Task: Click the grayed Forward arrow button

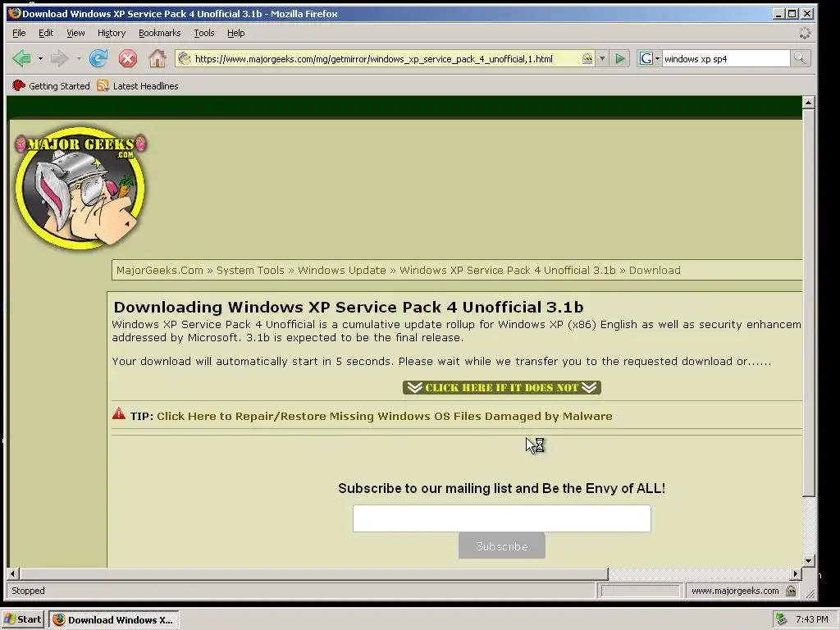Action: point(59,58)
